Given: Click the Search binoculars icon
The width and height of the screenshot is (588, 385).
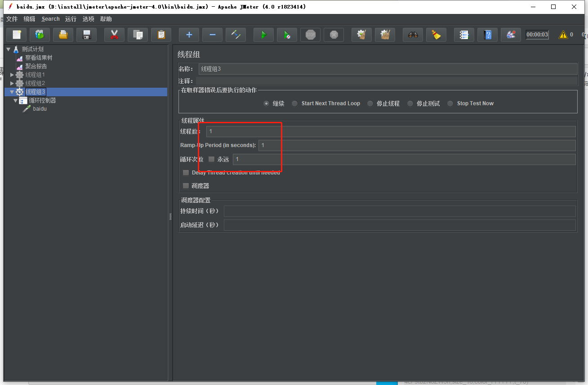Looking at the screenshot, I should 413,35.
